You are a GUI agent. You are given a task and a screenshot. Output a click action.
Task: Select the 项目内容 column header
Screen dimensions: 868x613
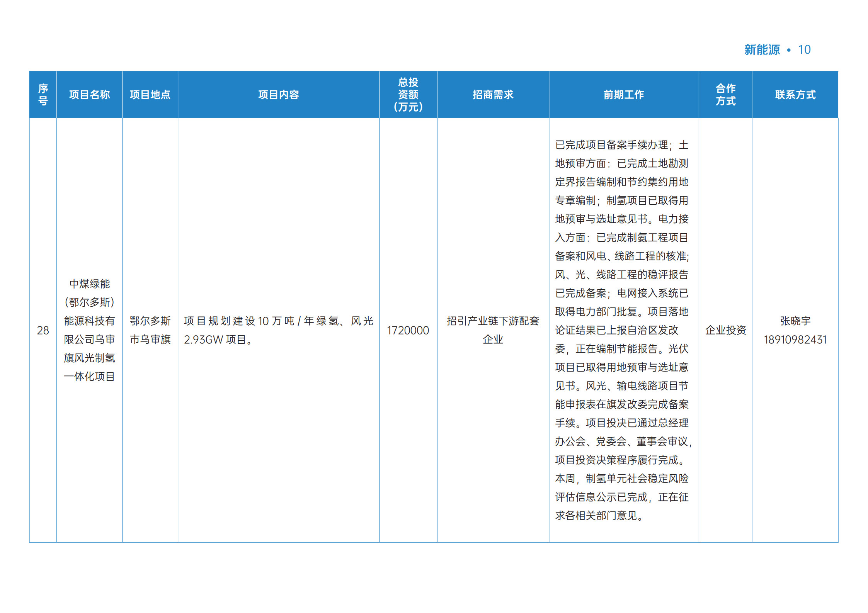pyautogui.click(x=278, y=95)
